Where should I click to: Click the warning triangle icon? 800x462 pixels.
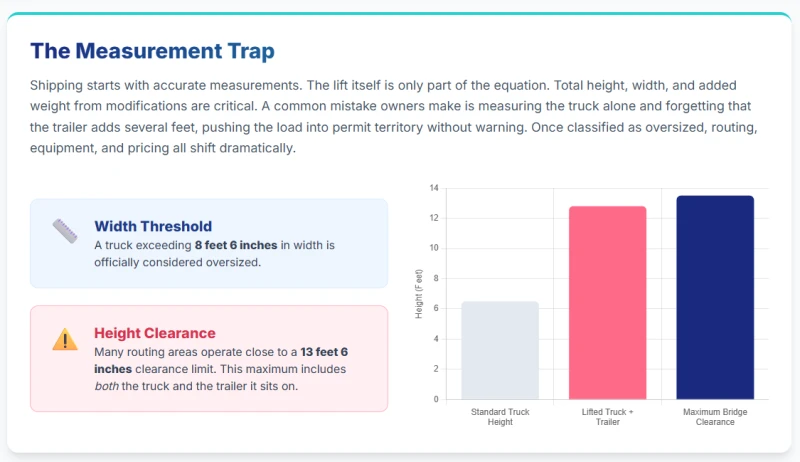pyautogui.click(x=65, y=339)
